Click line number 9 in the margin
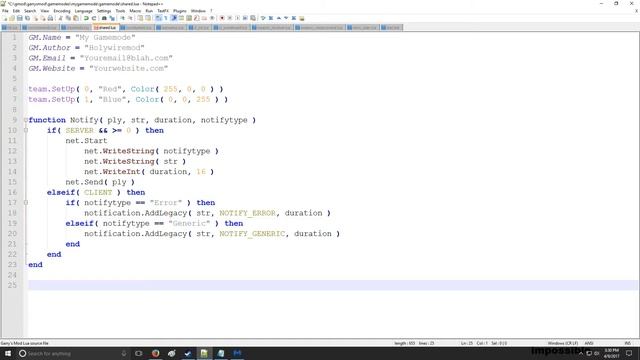640x360 pixels. (14, 120)
